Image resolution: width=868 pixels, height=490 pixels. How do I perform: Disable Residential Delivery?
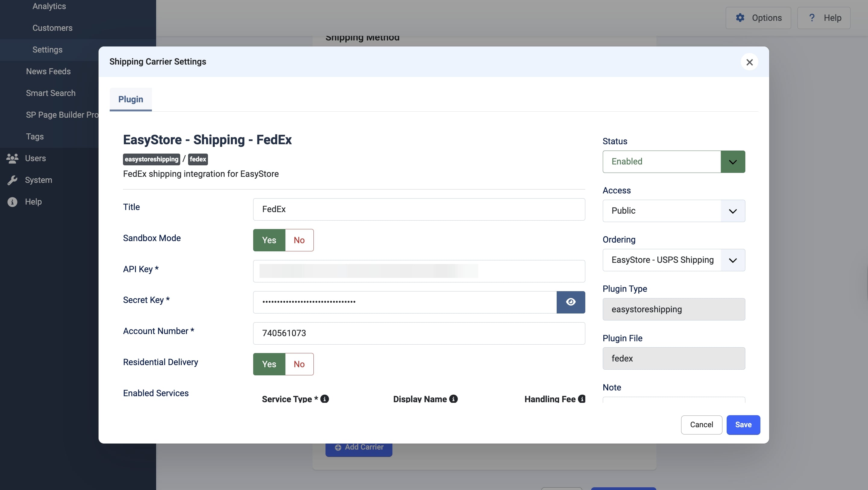[299, 364]
